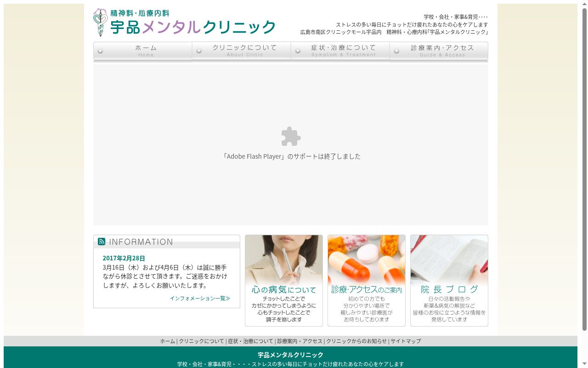Click the INFORMATION heading text
The width and height of the screenshot is (588, 368).
[x=141, y=242]
